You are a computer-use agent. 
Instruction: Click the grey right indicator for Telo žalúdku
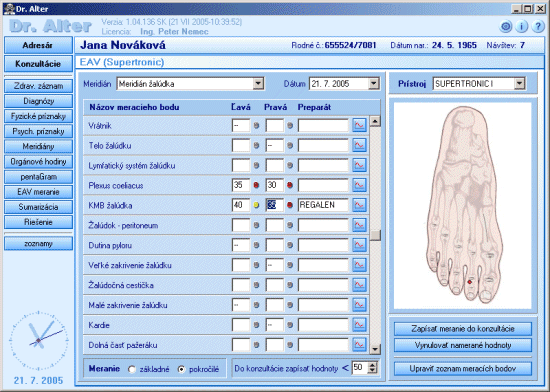[290, 145]
